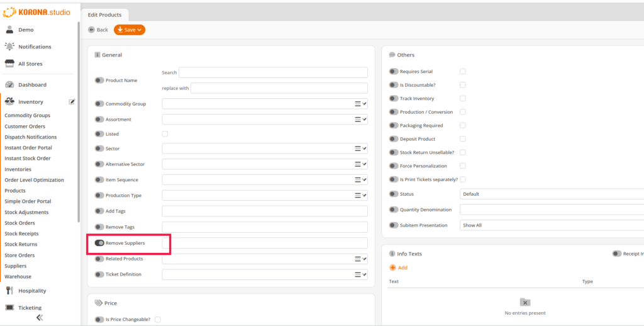Click the Ticketing ticket icon
Viewport: 644px width, 326px height.
(x=9, y=308)
